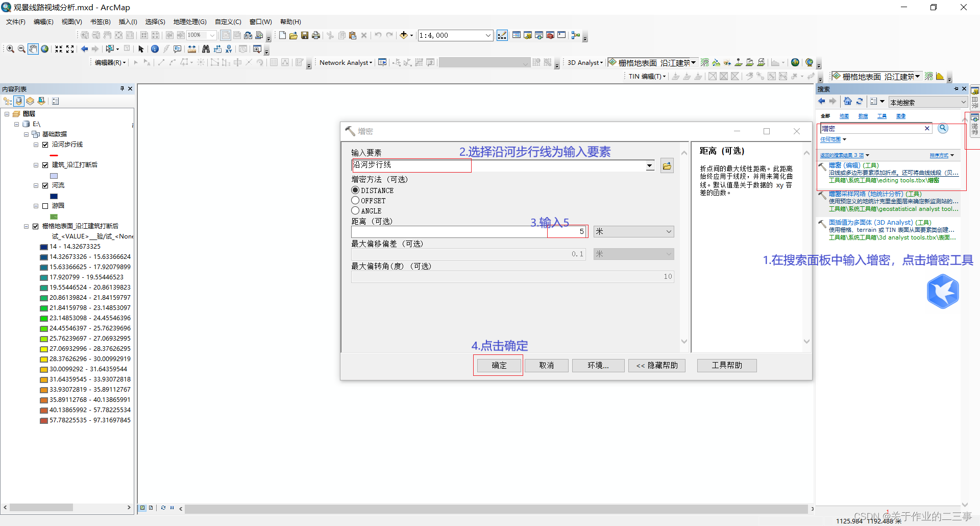Browse for input features folder icon
This screenshot has height=526, width=980.
[x=667, y=165]
